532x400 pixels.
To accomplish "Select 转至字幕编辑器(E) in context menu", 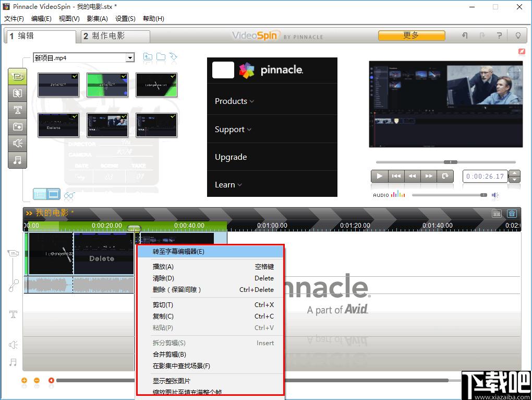I will (210, 252).
